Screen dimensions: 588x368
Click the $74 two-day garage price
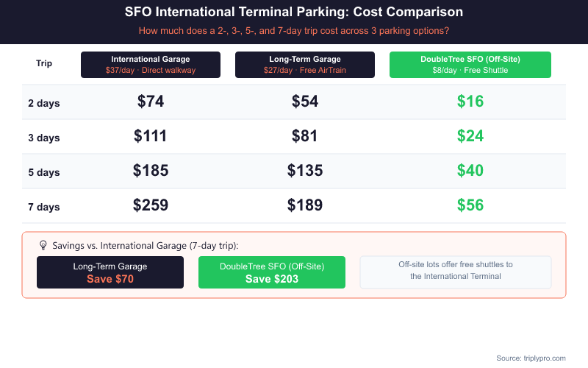pyautogui.click(x=151, y=102)
